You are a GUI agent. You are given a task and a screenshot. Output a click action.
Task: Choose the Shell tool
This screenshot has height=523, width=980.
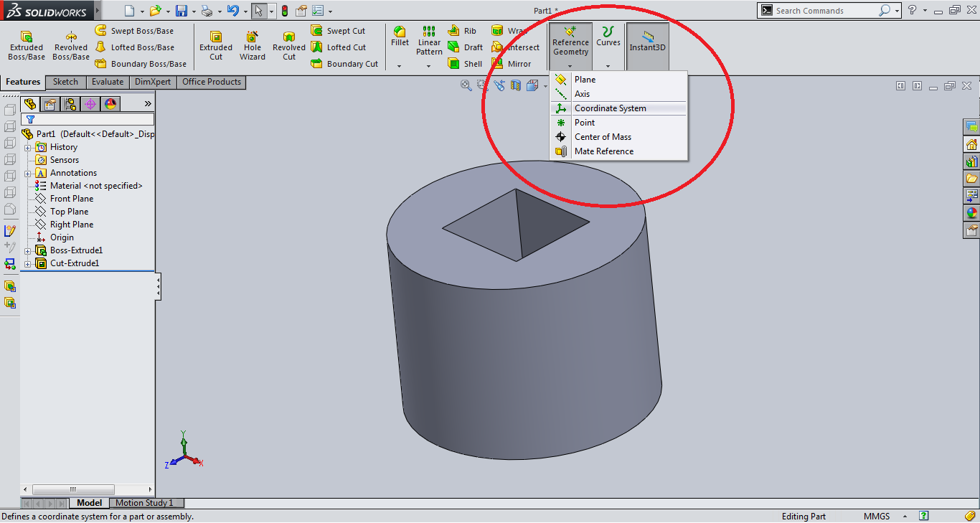click(x=465, y=64)
